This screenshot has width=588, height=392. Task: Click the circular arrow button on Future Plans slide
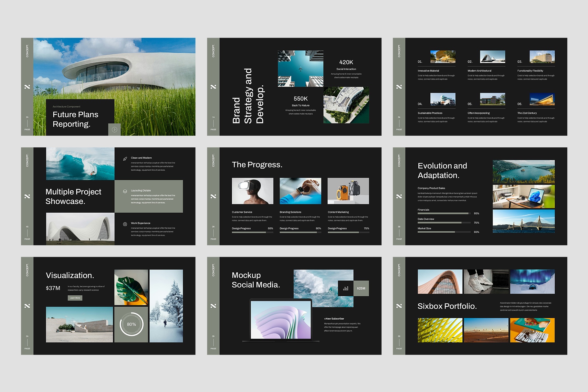pos(115,129)
